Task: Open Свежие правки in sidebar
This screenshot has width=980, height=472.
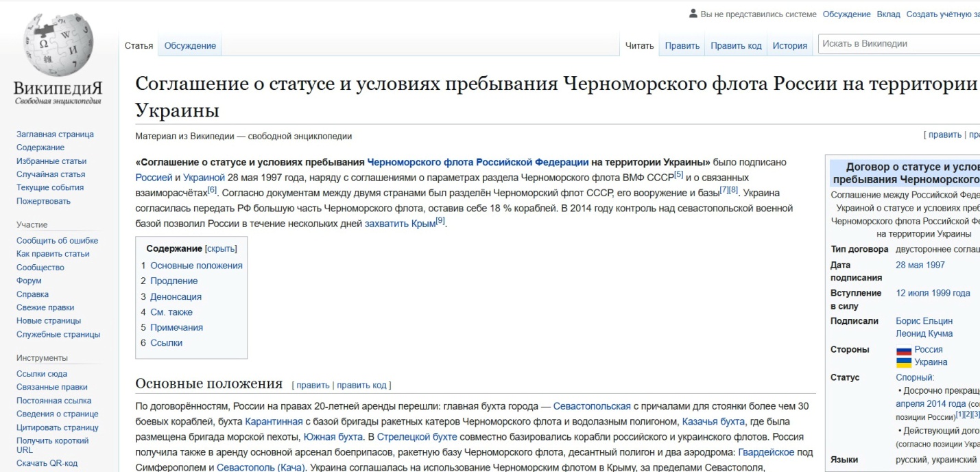Action: (45, 307)
